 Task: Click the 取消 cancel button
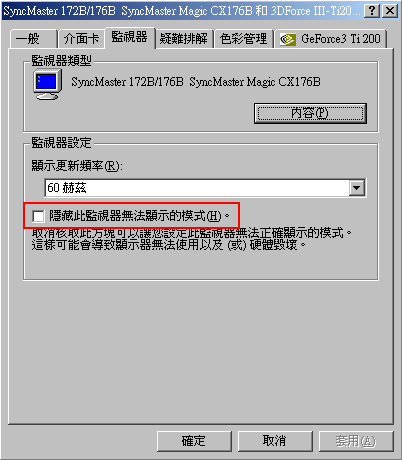(x=275, y=441)
